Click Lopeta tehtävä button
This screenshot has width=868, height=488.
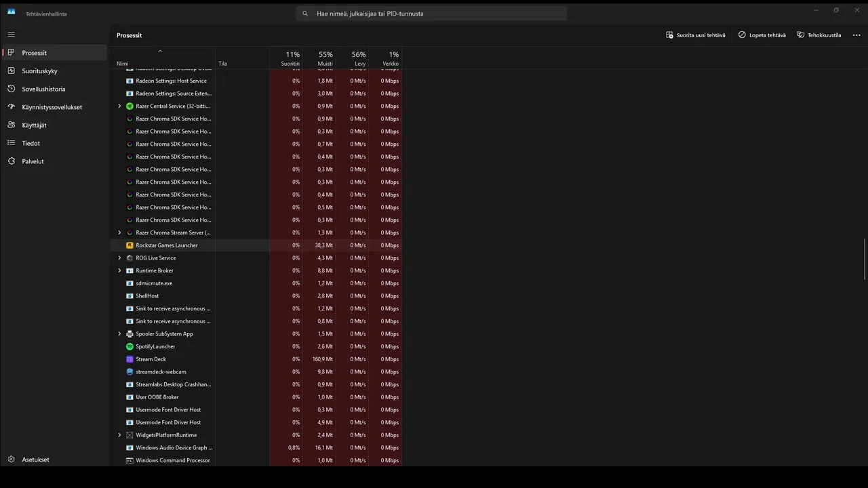762,35
